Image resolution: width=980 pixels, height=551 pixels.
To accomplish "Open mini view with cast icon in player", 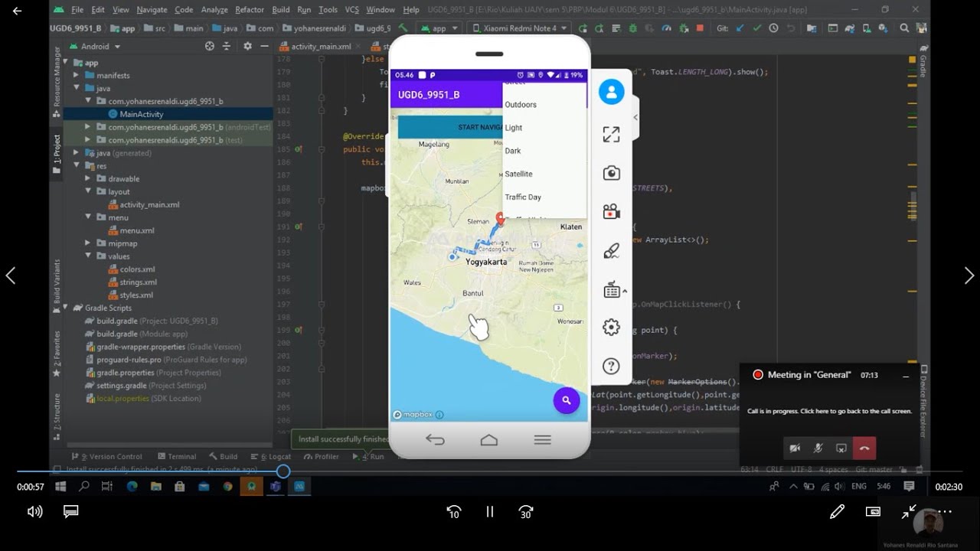I will coord(873,511).
